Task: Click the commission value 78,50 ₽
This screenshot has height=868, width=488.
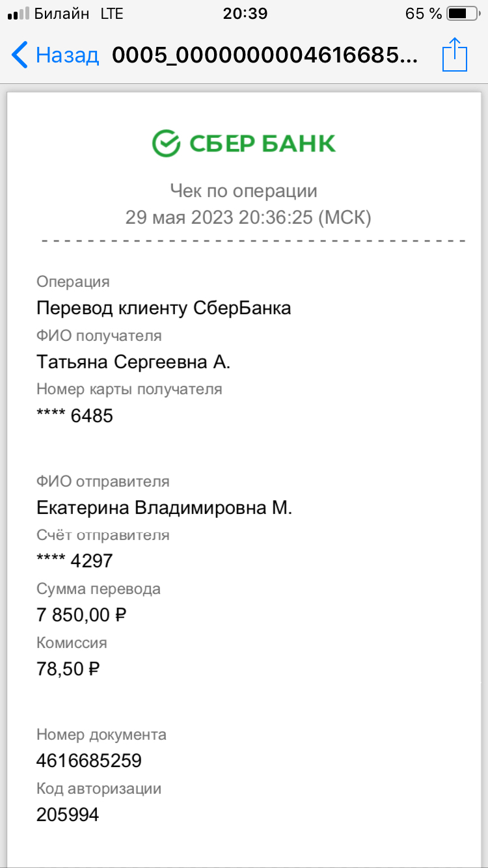Action: click(x=68, y=668)
